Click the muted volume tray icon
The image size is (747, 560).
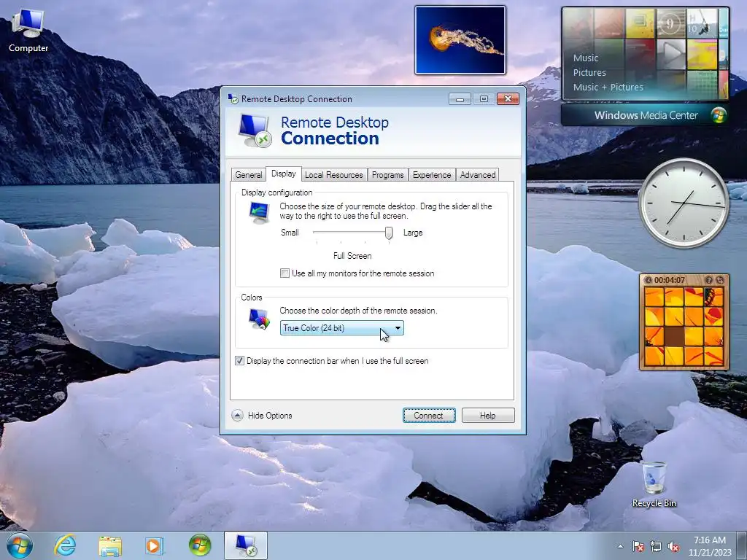[673, 546]
